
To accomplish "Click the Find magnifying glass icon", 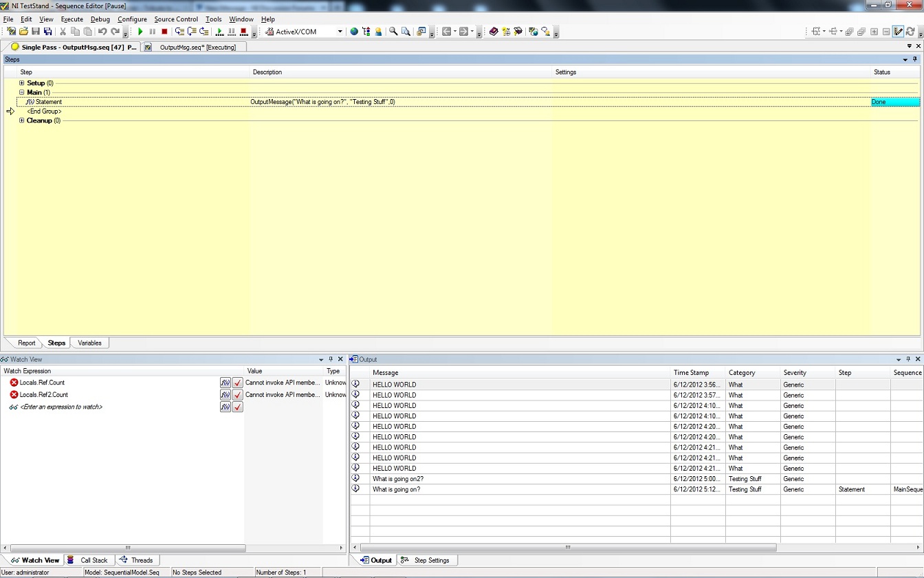I will pos(393,32).
